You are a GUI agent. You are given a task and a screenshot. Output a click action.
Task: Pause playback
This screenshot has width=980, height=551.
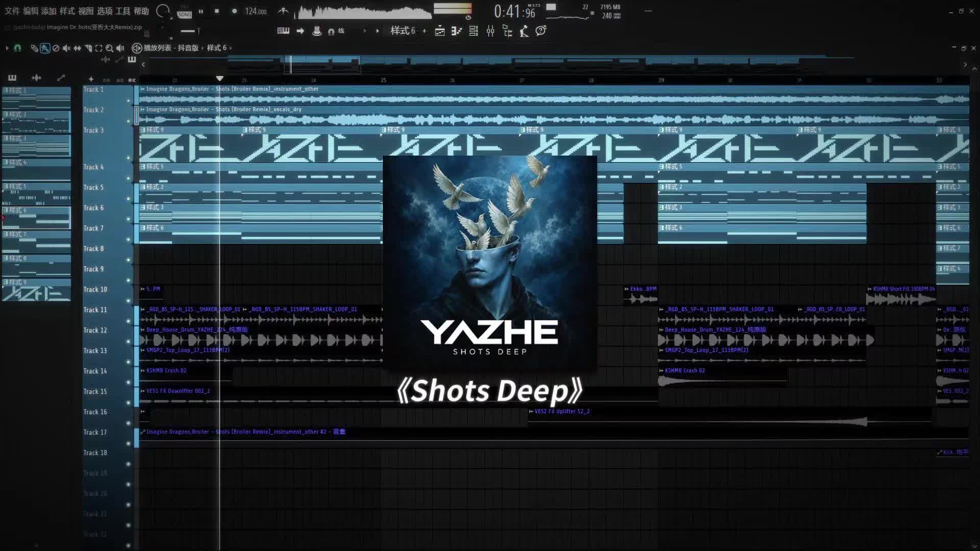[201, 11]
